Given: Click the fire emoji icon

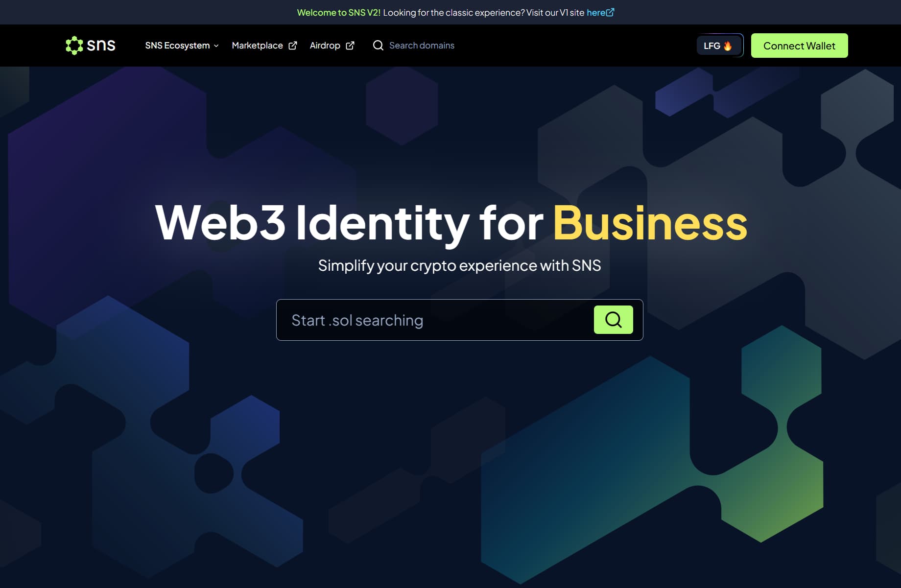Looking at the screenshot, I should pyautogui.click(x=728, y=46).
